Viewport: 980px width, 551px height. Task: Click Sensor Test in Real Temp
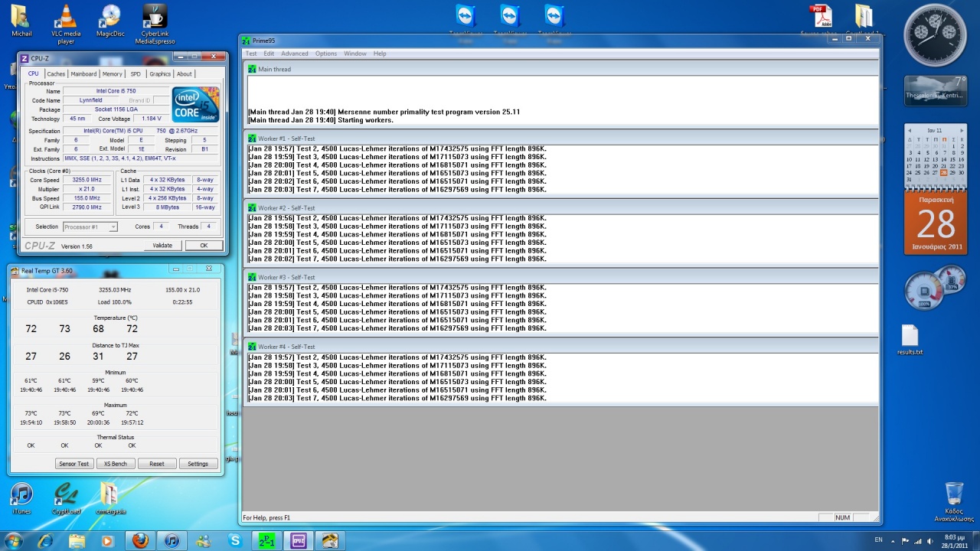tap(74, 464)
